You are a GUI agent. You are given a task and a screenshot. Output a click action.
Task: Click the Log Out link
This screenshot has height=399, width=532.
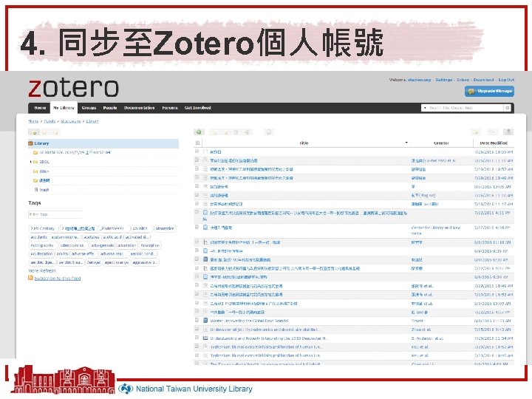click(x=506, y=80)
